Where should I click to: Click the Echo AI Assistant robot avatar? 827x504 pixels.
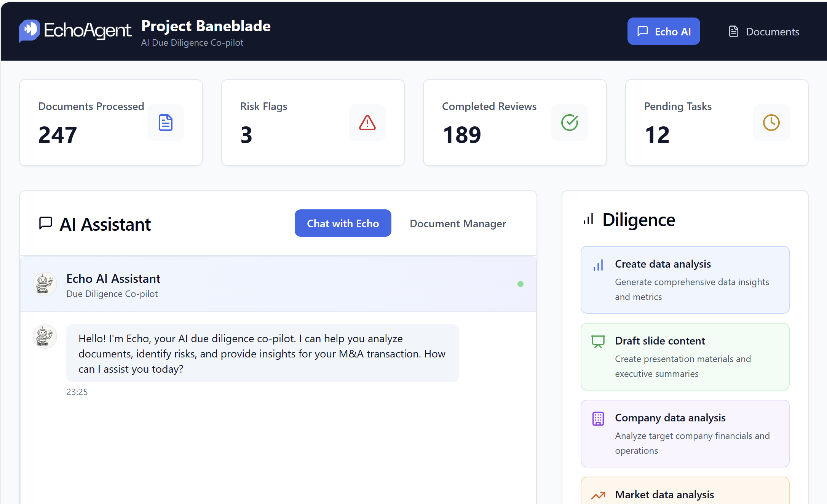coord(45,284)
